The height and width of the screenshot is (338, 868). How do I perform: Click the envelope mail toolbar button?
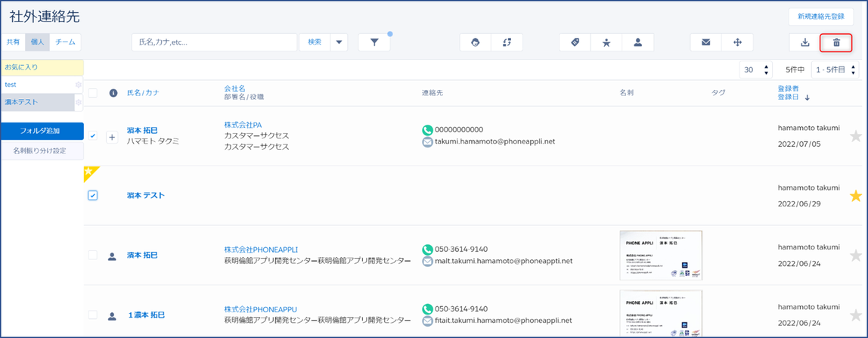[x=705, y=42]
